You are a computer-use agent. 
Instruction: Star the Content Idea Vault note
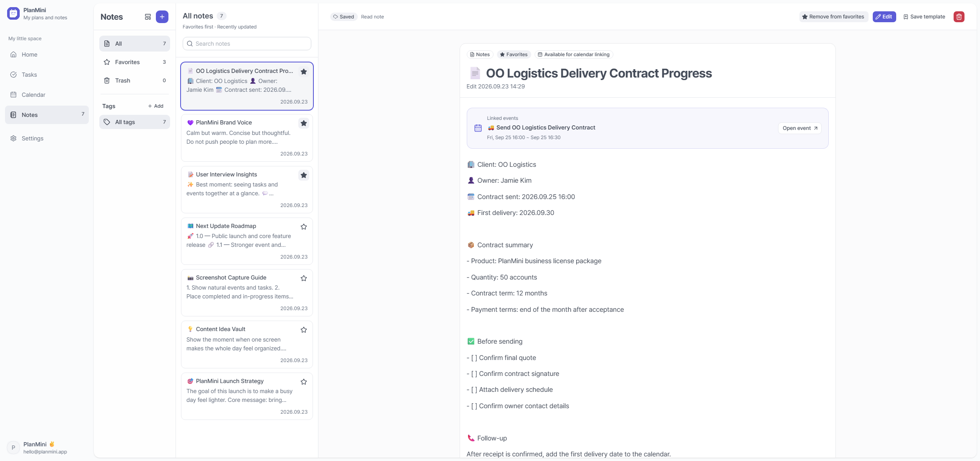coord(304,330)
